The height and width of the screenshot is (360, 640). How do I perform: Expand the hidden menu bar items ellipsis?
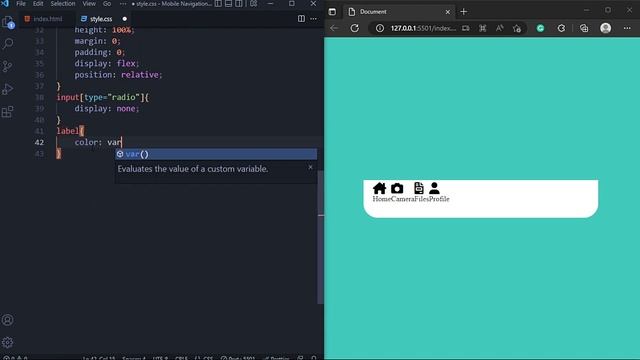(123, 4)
